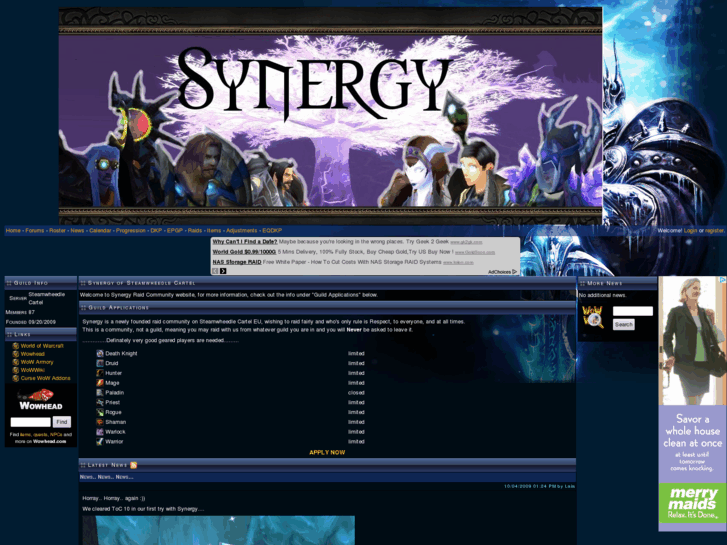The height and width of the screenshot is (545, 727).
Task: Open the WoWWiki link
Action: click(32, 370)
